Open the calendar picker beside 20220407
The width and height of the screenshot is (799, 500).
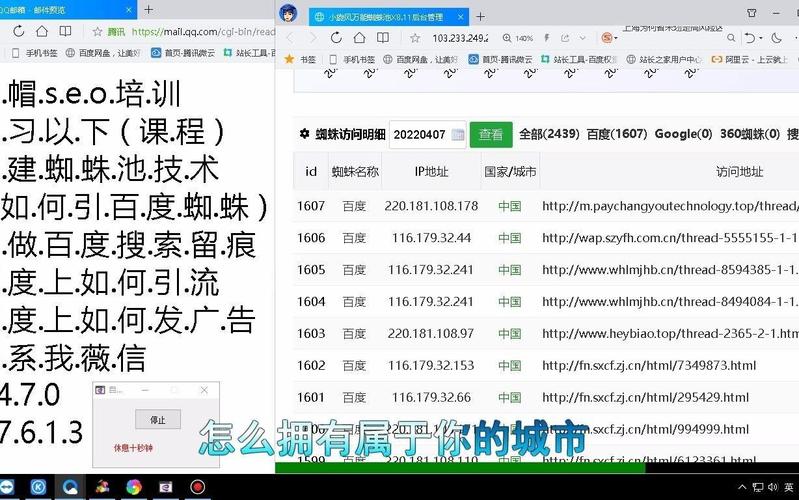tap(458, 135)
